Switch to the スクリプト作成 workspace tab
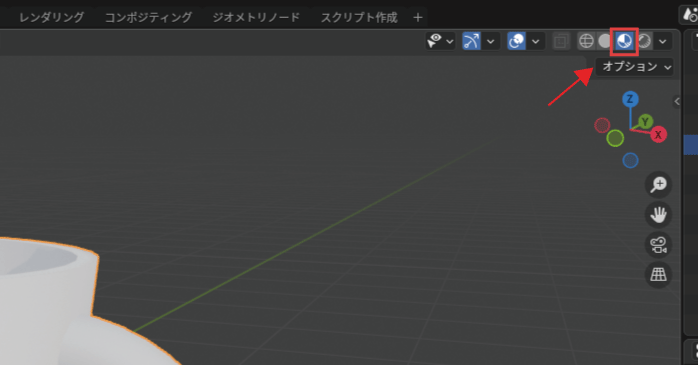This screenshot has height=365, width=698. [359, 17]
